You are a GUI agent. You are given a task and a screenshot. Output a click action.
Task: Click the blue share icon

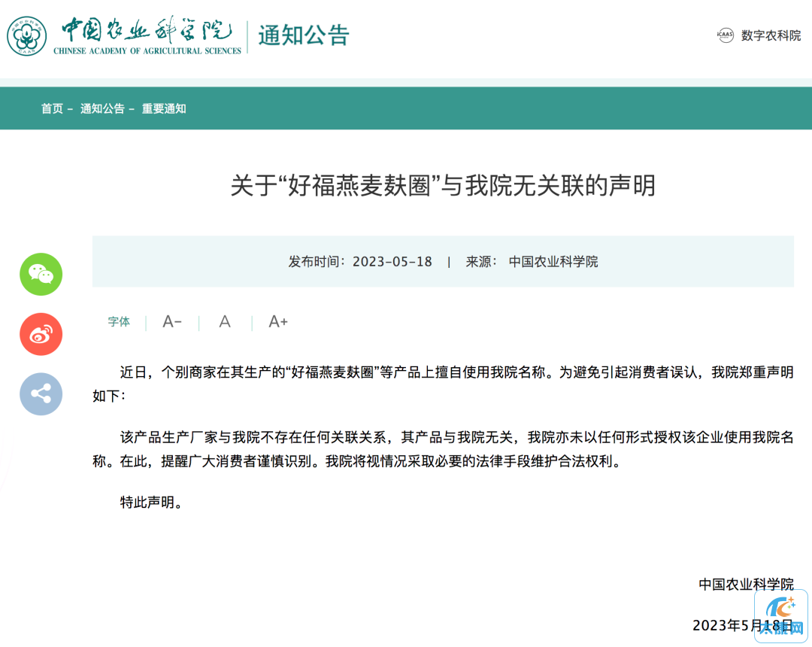tap(41, 394)
